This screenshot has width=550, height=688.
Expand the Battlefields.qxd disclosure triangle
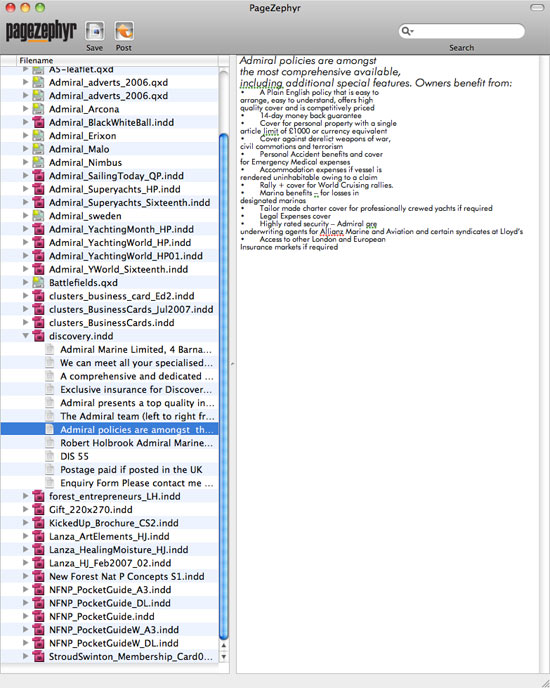(25, 282)
